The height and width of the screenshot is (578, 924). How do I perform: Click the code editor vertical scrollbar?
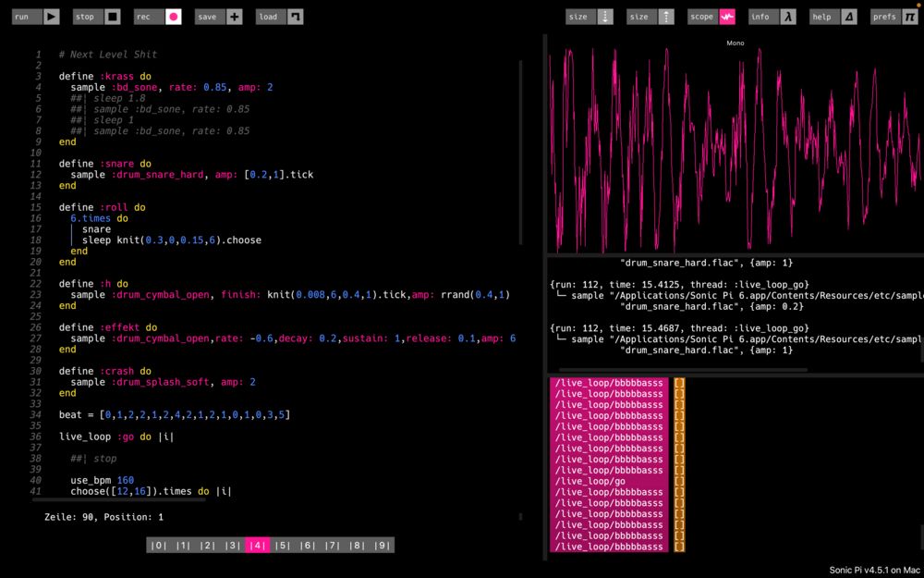(520, 153)
